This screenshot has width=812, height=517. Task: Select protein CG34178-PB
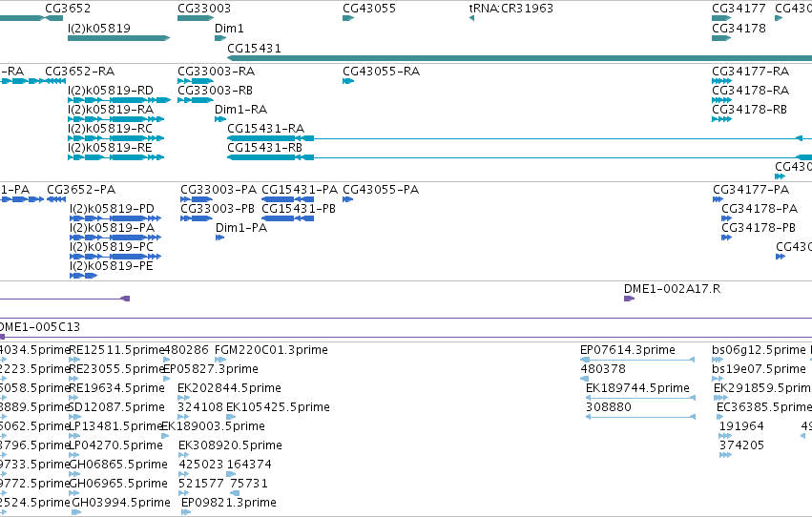click(x=759, y=228)
